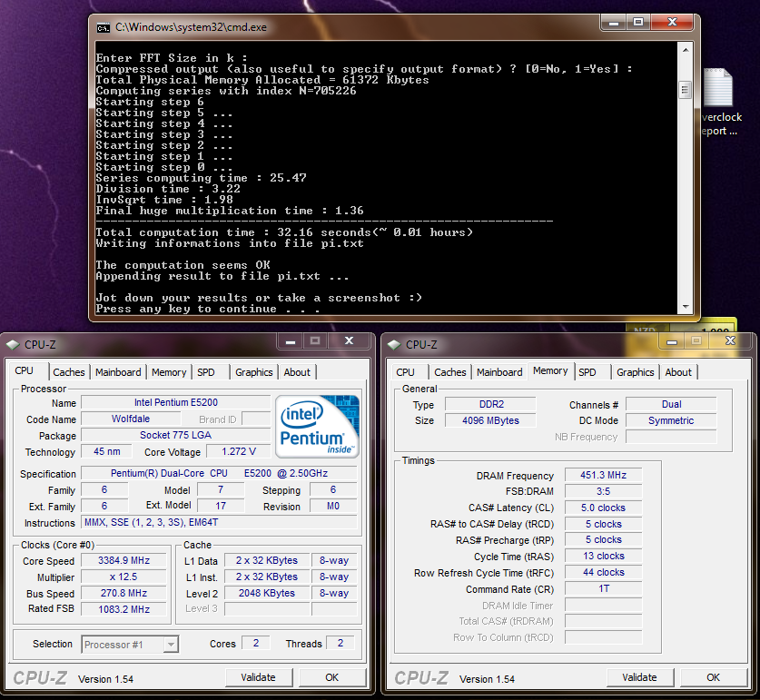760x700 pixels.
Task: Click the Bus Speed value 270.8 MHz
Action: pos(124,593)
